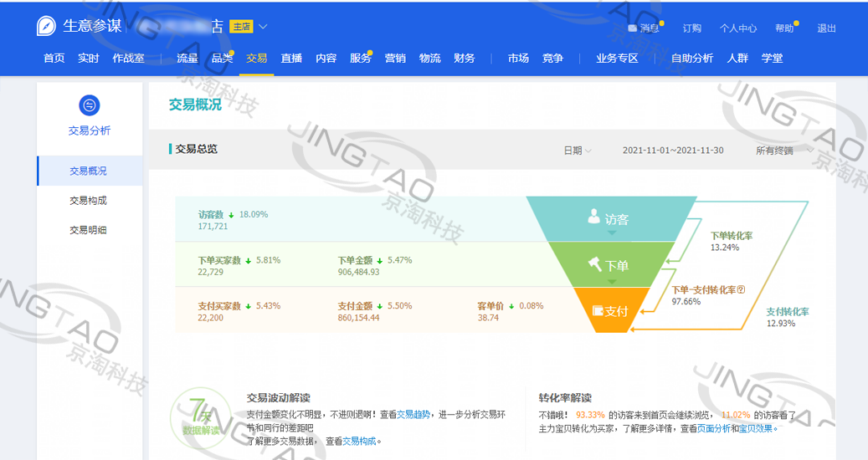This screenshot has height=460, width=868.
Task: Open the 交易趋势 link
Action: coord(413,414)
